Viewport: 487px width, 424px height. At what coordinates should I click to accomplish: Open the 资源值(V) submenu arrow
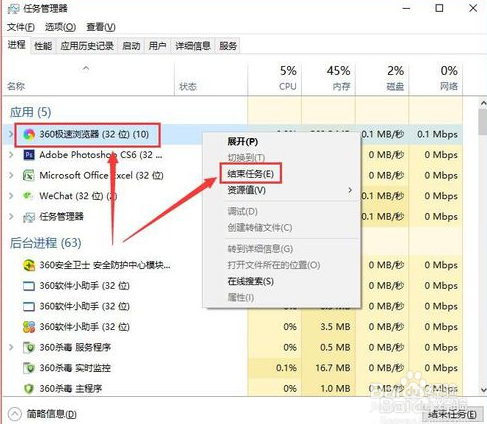(350, 190)
